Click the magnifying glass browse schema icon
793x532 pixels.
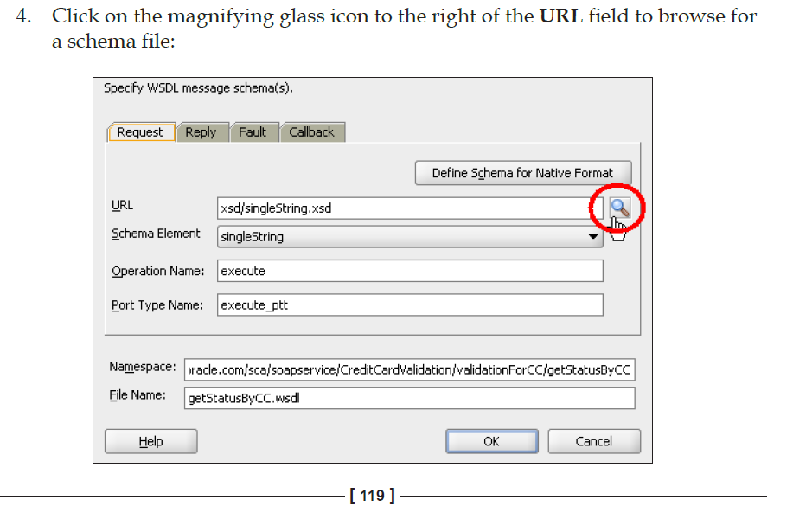pyautogui.click(x=619, y=208)
